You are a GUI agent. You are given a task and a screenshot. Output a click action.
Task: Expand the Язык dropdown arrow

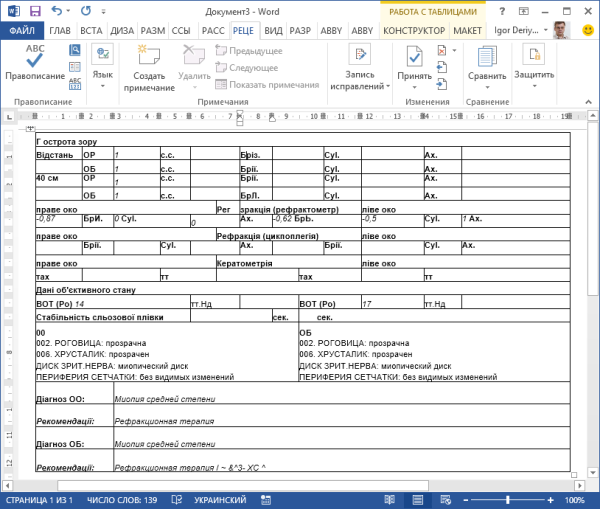(103, 86)
